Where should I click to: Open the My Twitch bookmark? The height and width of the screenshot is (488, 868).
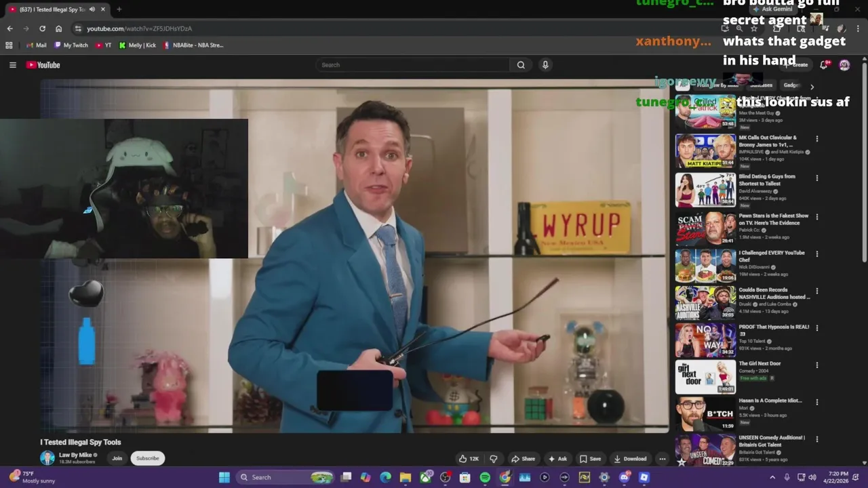tap(71, 45)
